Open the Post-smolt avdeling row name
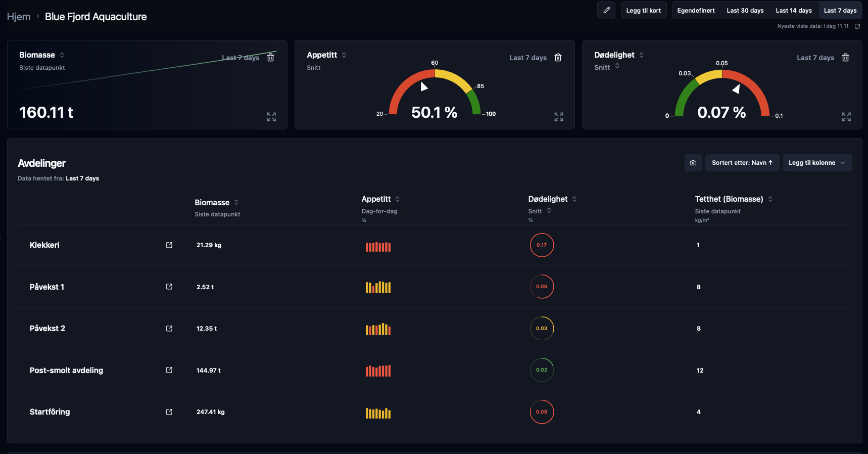 click(66, 370)
